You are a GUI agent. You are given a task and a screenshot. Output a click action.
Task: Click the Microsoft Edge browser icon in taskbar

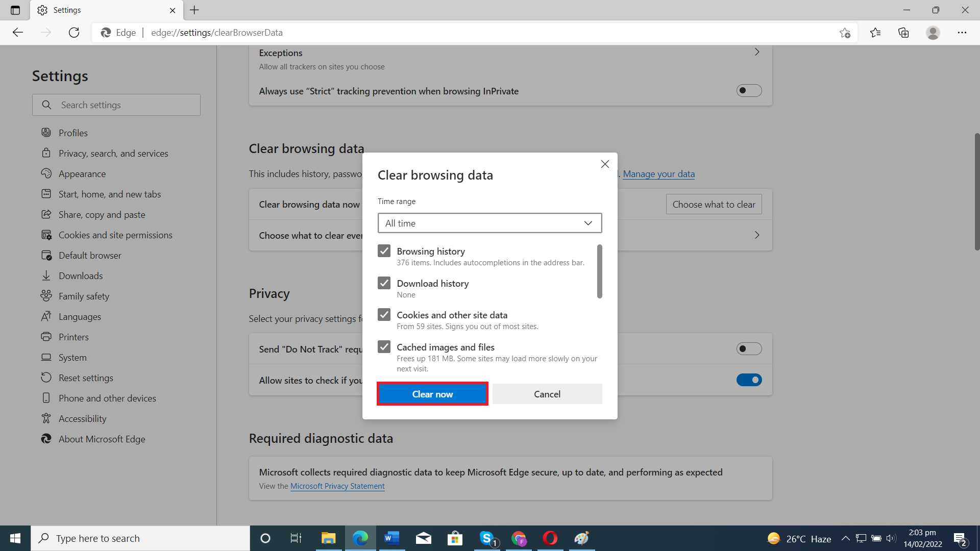360,538
